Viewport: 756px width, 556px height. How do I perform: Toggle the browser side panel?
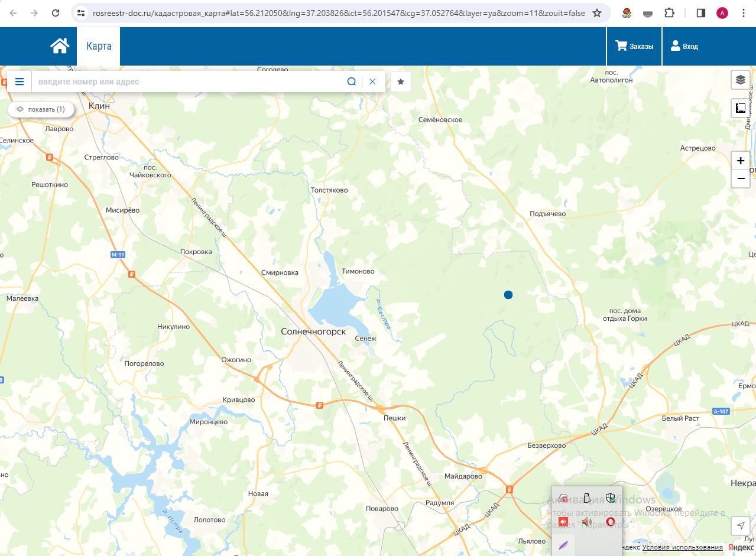(701, 13)
